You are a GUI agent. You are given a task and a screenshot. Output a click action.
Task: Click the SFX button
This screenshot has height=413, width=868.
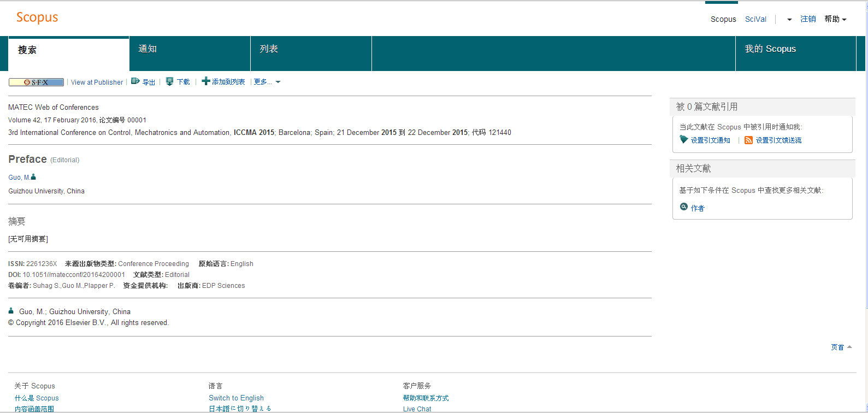[x=37, y=82]
